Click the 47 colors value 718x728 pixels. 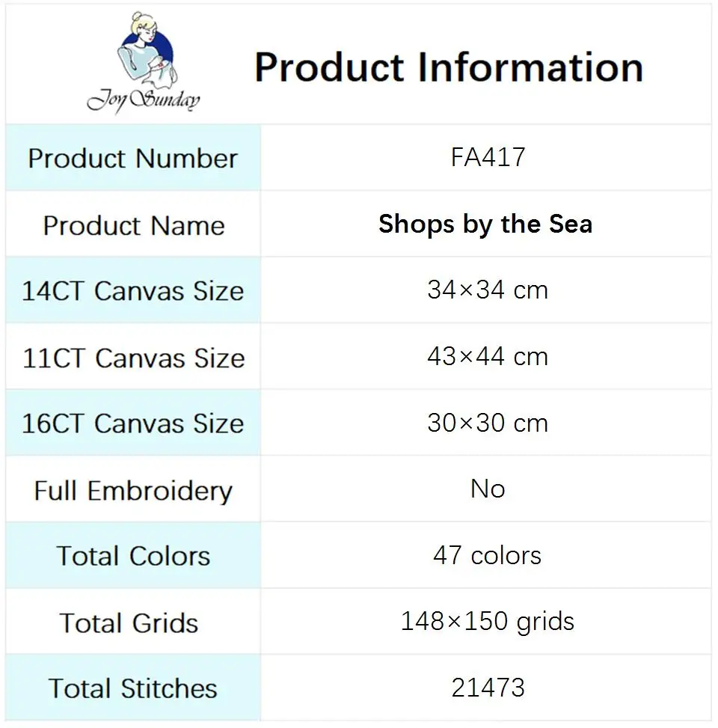point(488,555)
